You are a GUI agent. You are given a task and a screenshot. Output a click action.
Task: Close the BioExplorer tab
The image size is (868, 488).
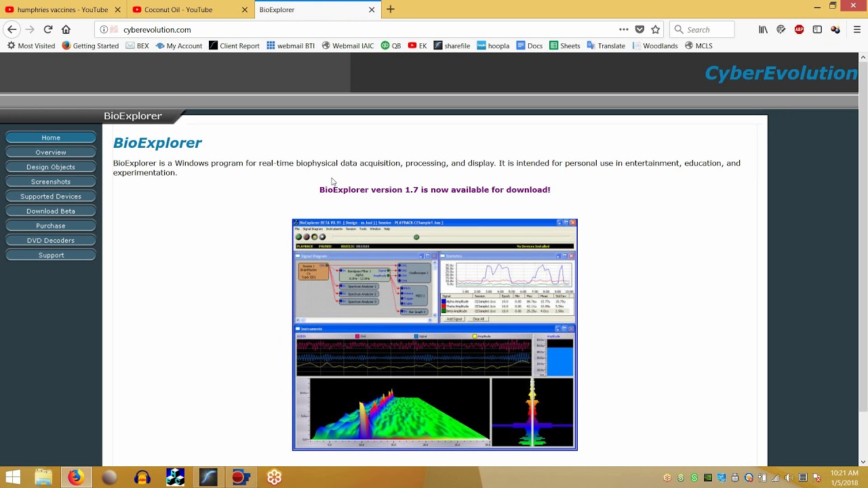coord(372,9)
